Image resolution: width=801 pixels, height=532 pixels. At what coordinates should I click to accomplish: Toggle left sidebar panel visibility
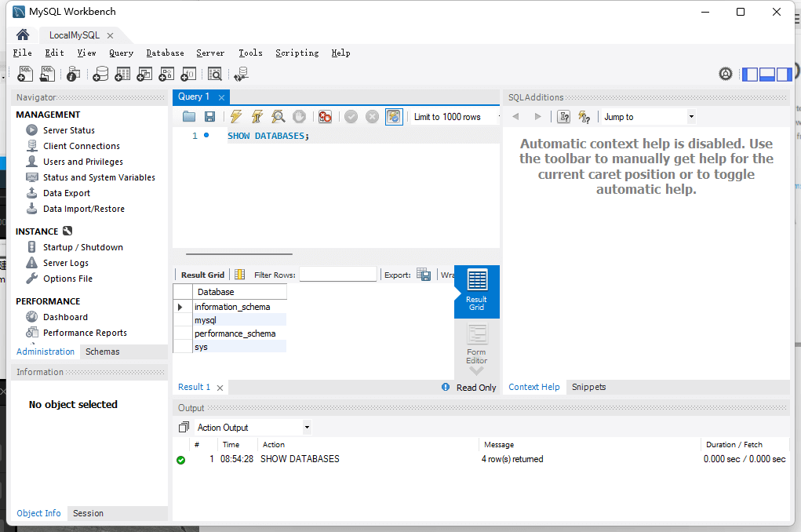click(x=750, y=74)
